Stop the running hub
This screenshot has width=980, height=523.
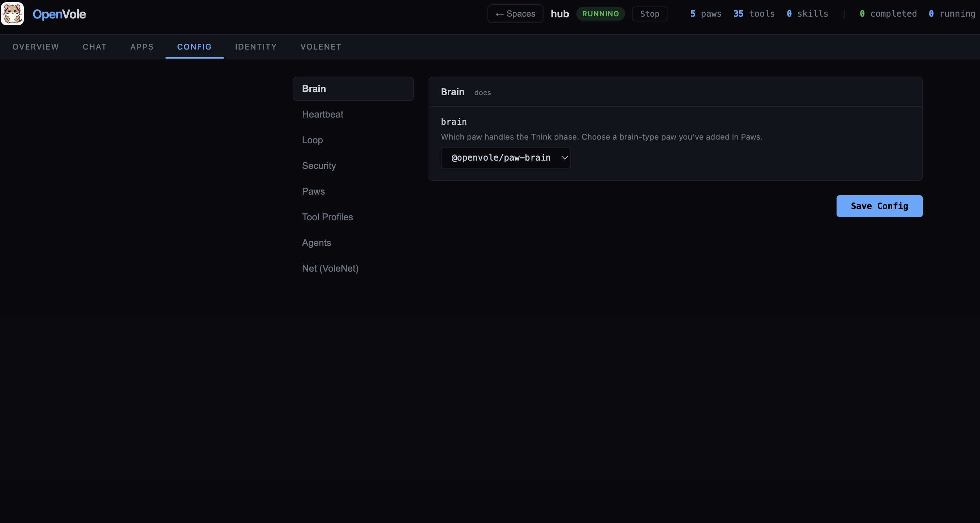[649, 14]
